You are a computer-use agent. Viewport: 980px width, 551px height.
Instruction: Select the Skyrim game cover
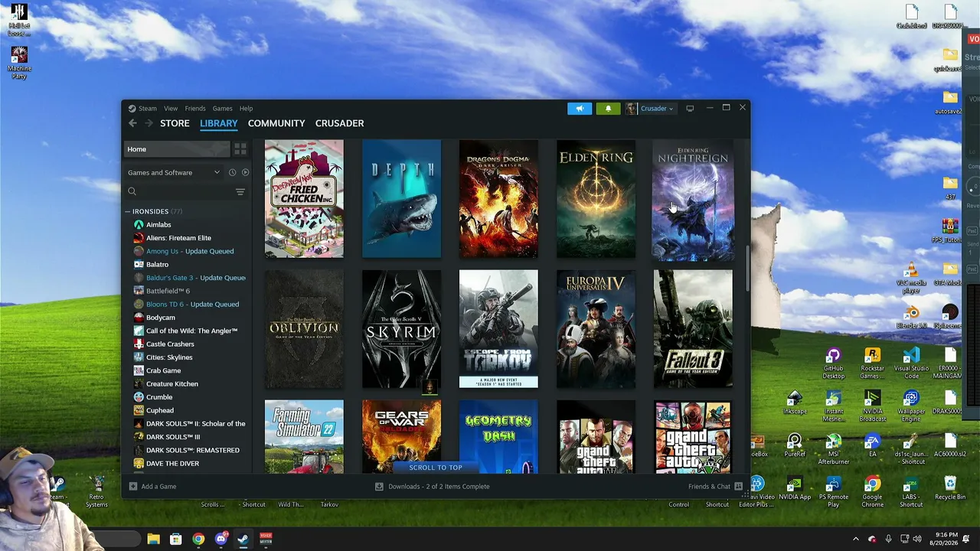pyautogui.click(x=401, y=329)
